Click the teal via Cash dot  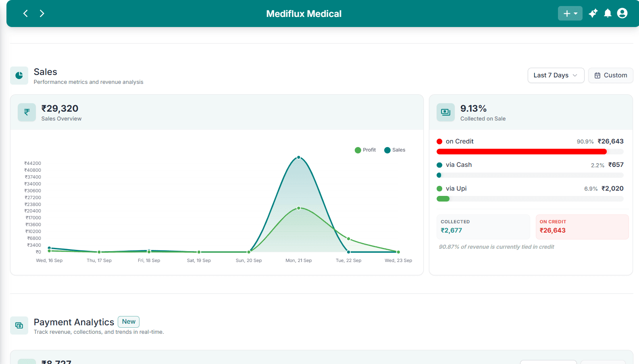(x=439, y=165)
